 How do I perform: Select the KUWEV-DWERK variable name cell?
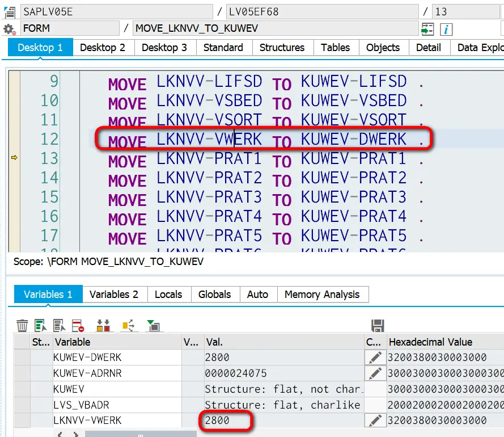117,357
